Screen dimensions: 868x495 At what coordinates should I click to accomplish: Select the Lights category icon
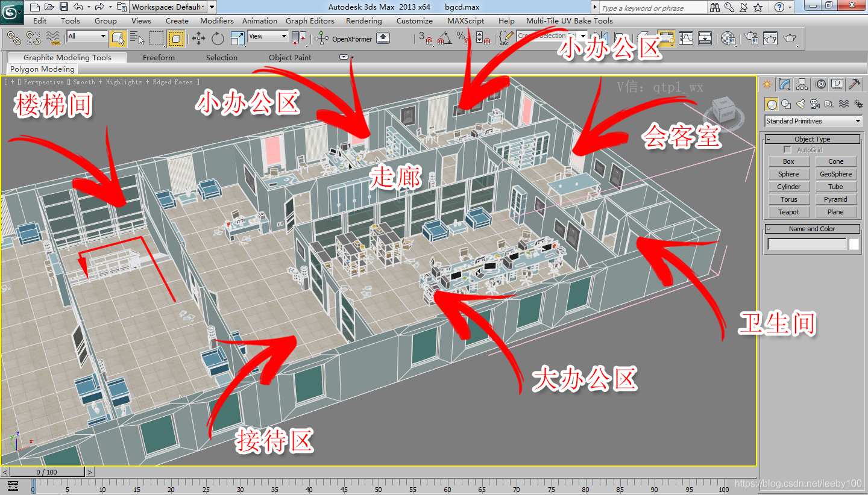(x=800, y=104)
